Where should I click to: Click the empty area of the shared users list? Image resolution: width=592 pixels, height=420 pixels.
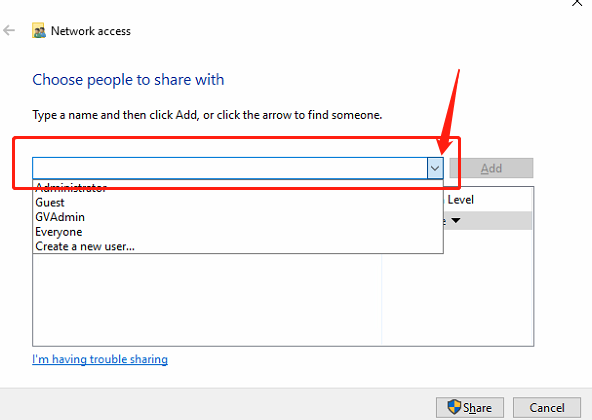(x=207, y=299)
